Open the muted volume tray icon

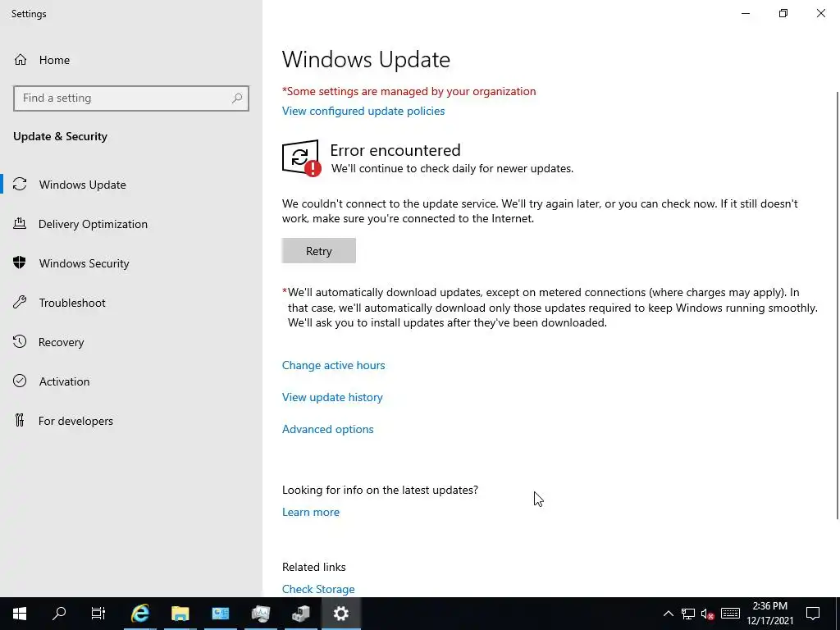[708, 614]
